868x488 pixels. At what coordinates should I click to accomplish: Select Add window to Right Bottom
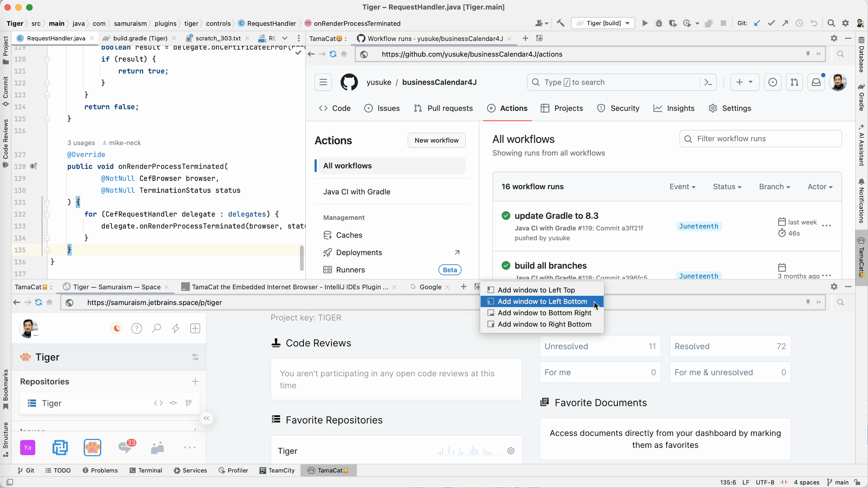point(542,324)
